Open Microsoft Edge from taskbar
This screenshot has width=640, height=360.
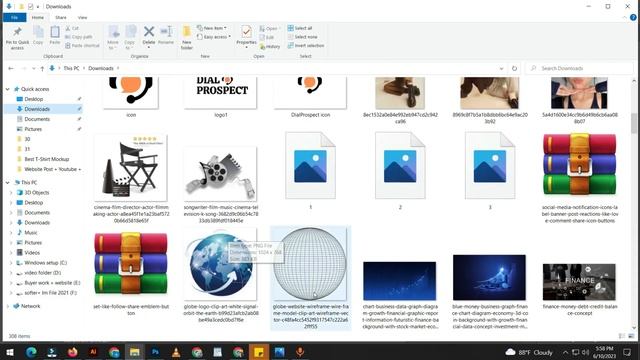(x=31, y=352)
